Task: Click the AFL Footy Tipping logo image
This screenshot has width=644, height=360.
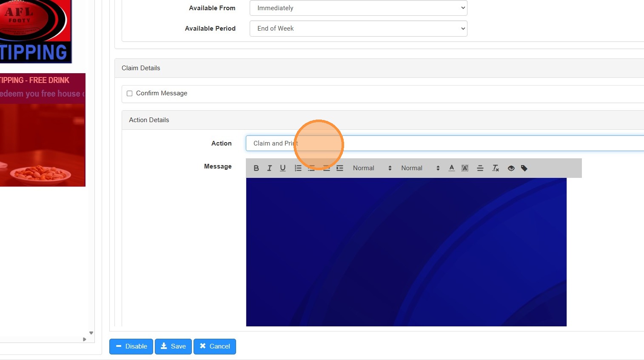Action: [36, 31]
